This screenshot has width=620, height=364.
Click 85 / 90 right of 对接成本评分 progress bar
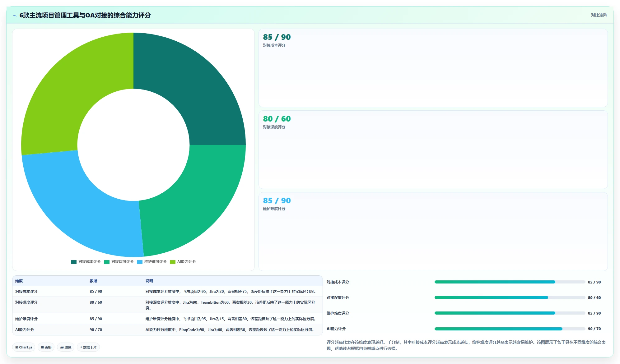[594, 282]
